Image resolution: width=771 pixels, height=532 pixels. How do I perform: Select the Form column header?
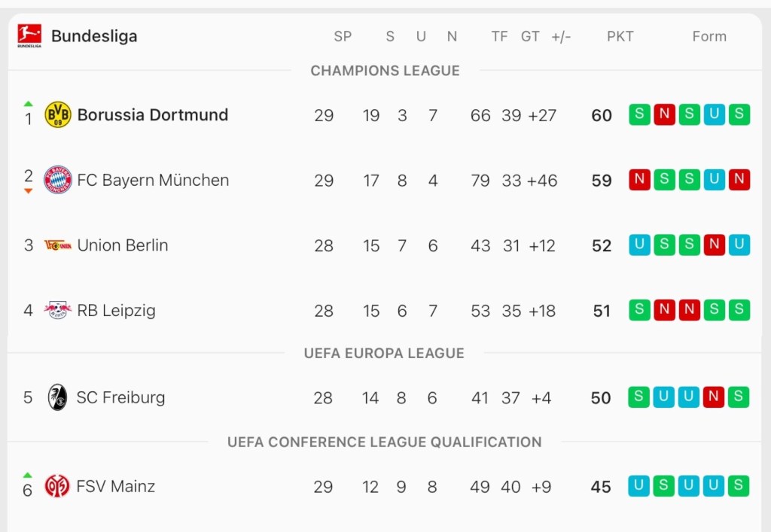pos(709,36)
